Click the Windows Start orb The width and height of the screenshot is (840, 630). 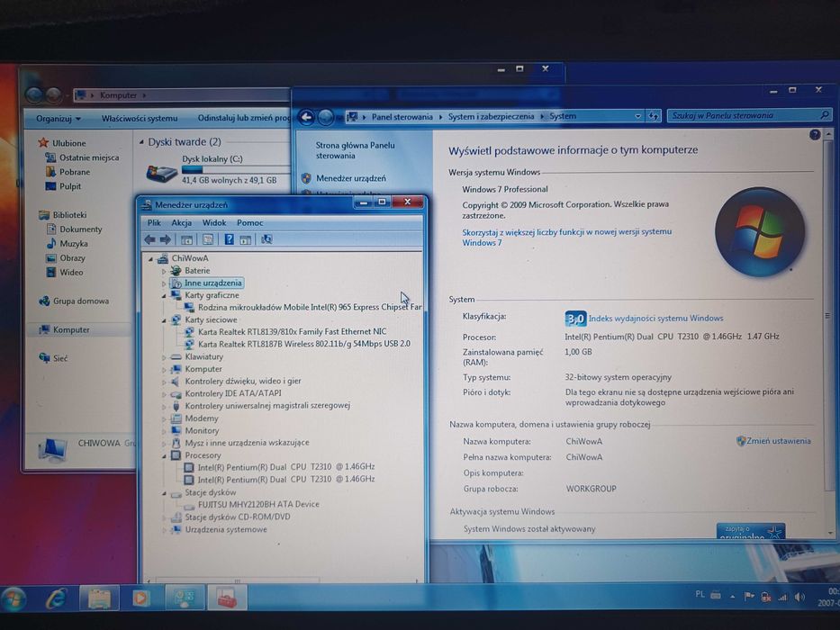(x=14, y=598)
